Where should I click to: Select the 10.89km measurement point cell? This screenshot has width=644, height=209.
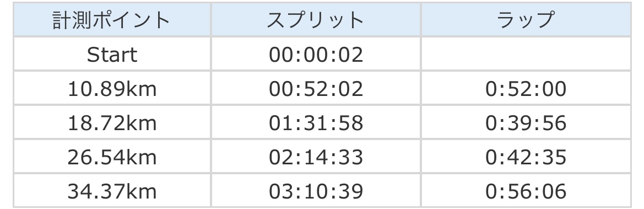[x=112, y=88]
